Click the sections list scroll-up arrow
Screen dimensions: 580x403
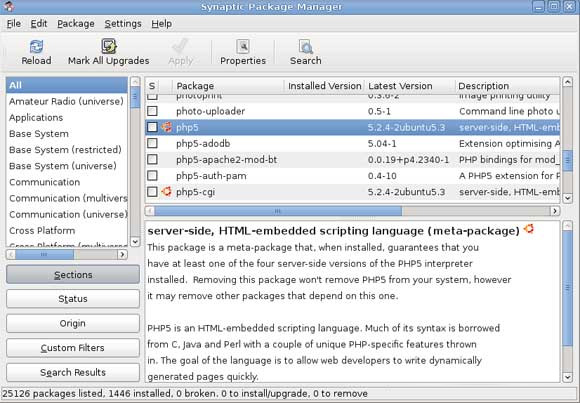tap(135, 81)
